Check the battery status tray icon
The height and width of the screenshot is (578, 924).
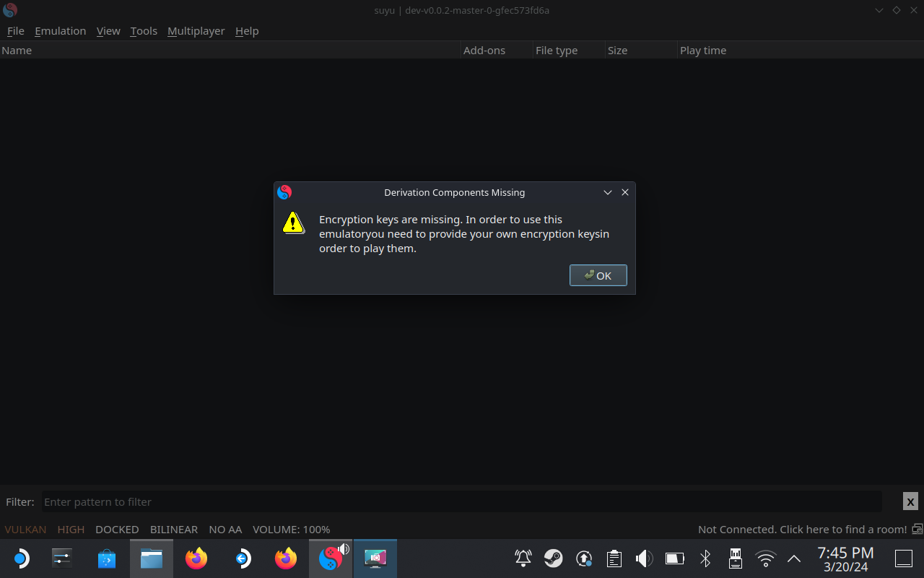pos(675,558)
